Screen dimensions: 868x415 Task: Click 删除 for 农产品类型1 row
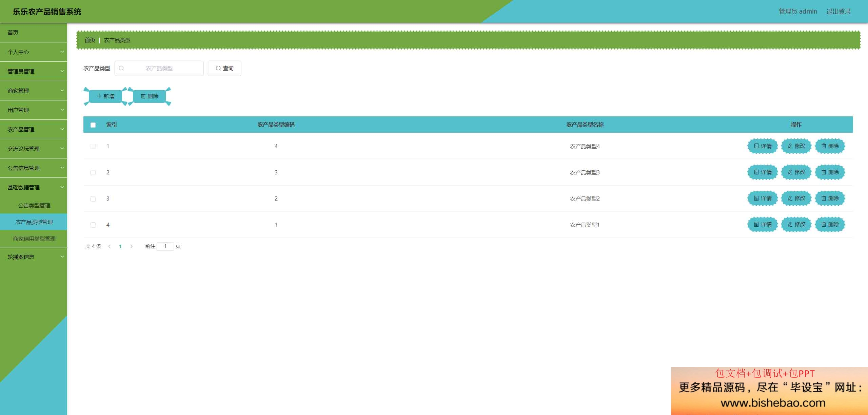coord(830,225)
